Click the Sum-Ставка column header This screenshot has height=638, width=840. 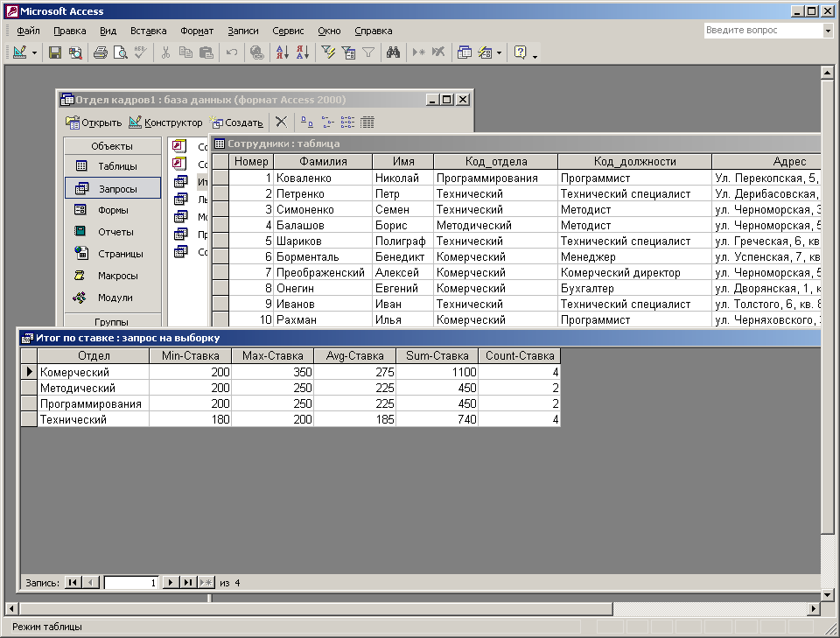[437, 355]
